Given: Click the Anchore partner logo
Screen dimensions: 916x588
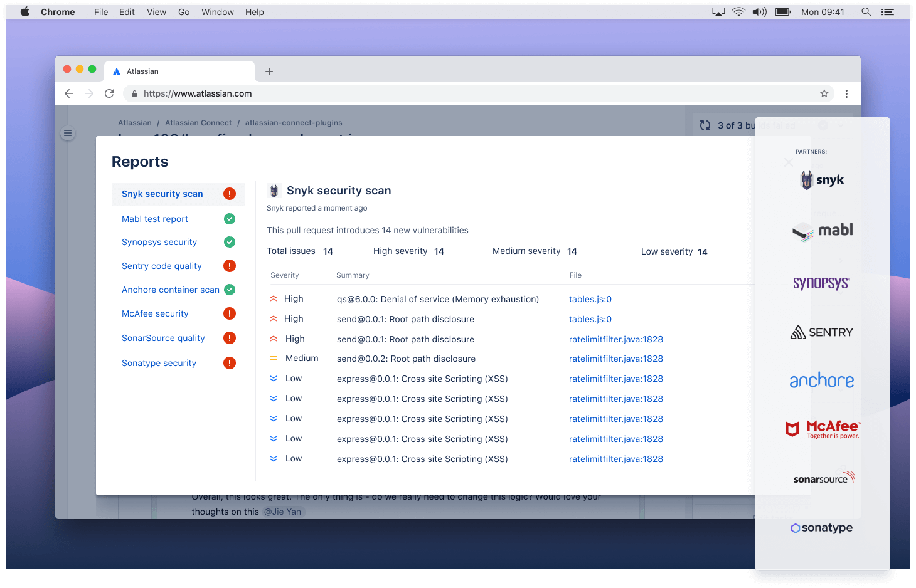Looking at the screenshot, I should 822,380.
